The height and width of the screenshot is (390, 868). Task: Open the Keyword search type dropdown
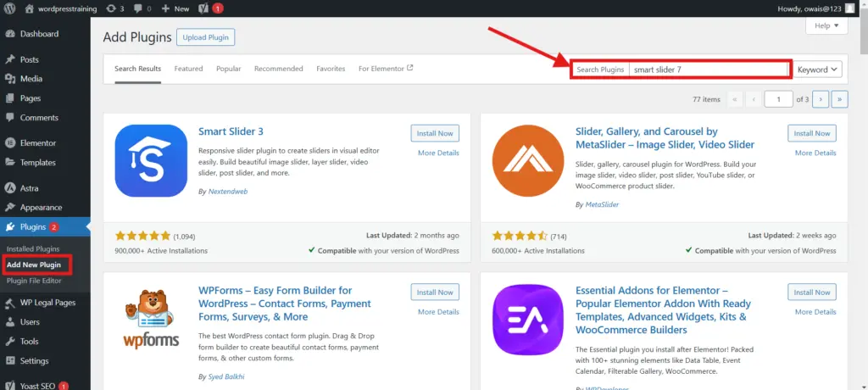[818, 70]
